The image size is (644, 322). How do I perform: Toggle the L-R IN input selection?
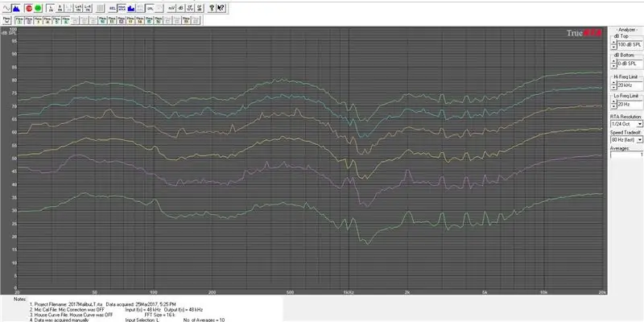(88, 8)
